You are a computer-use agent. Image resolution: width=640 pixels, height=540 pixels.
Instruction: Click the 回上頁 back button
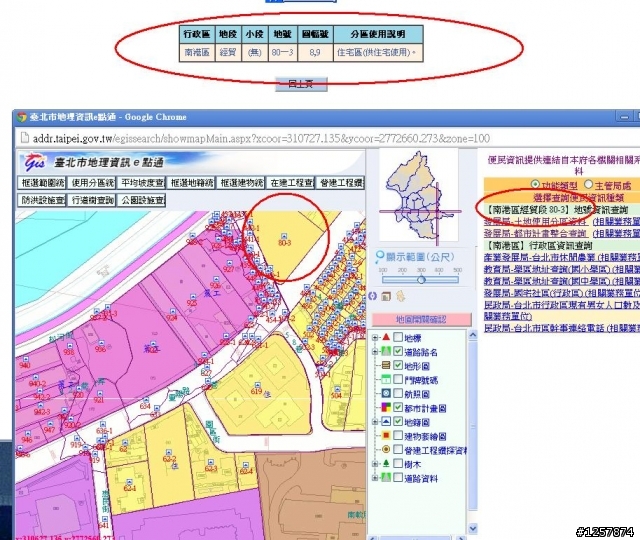[x=301, y=84]
